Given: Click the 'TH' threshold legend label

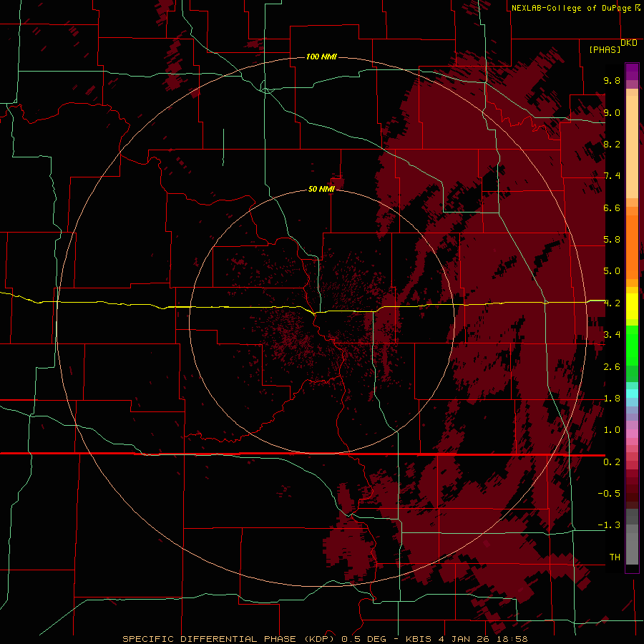Looking at the screenshot, I should tap(615, 557).
